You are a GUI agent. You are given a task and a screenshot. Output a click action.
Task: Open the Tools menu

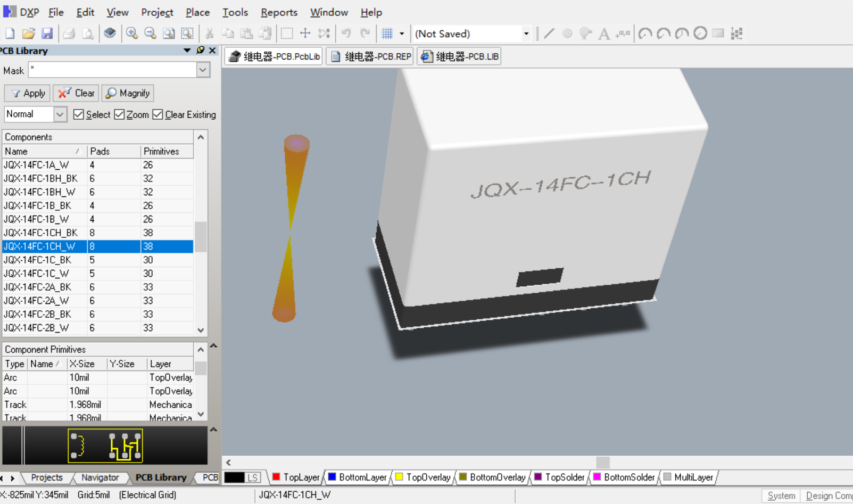pos(235,12)
